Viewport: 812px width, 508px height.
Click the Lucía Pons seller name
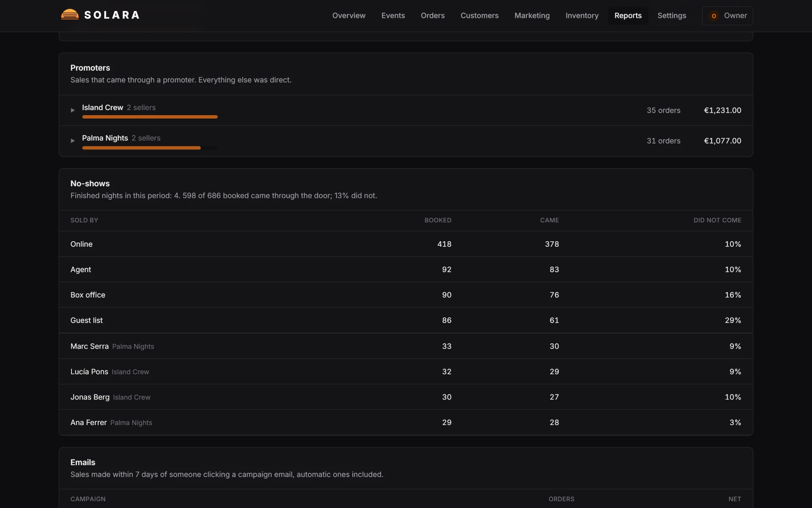point(89,371)
